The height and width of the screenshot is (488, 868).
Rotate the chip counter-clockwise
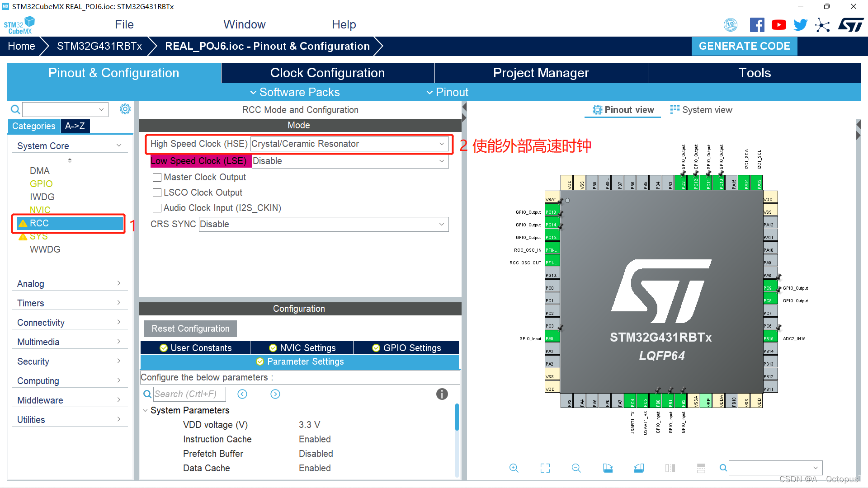tap(639, 468)
